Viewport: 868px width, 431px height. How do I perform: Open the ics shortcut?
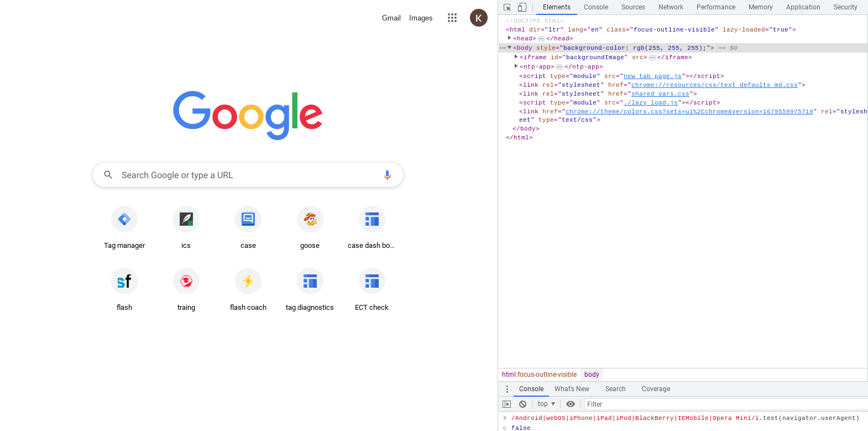point(186,228)
